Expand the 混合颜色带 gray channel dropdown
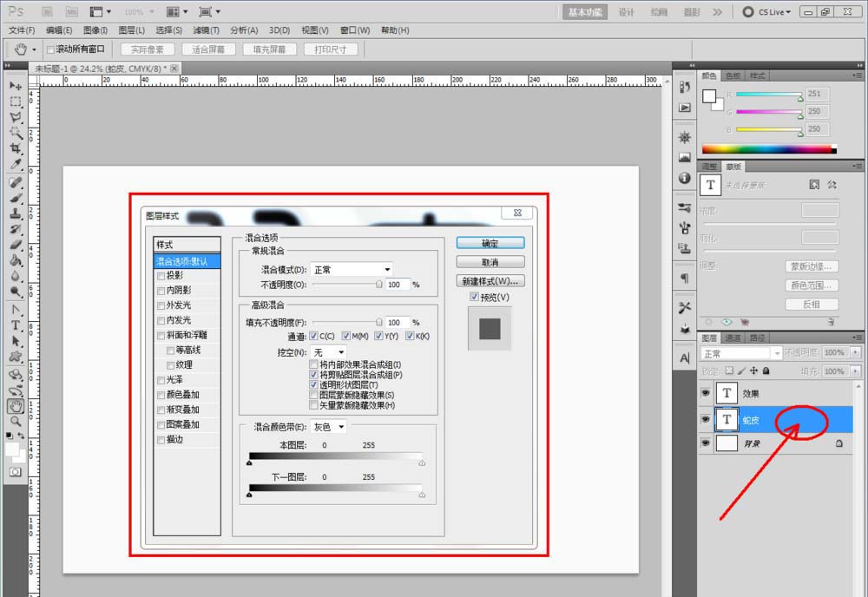 (x=329, y=427)
